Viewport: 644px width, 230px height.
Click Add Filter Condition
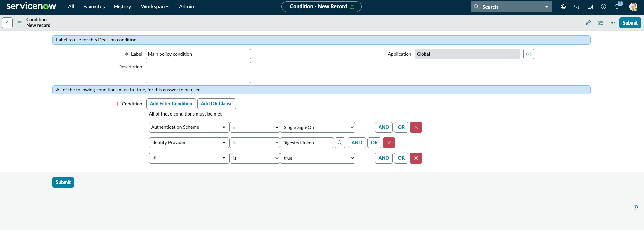[171, 104]
